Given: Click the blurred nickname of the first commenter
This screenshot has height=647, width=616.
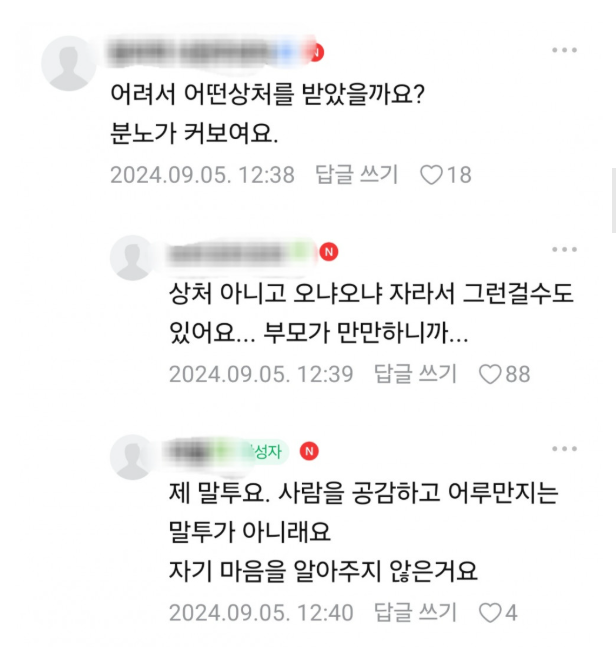Looking at the screenshot, I should point(206,52).
